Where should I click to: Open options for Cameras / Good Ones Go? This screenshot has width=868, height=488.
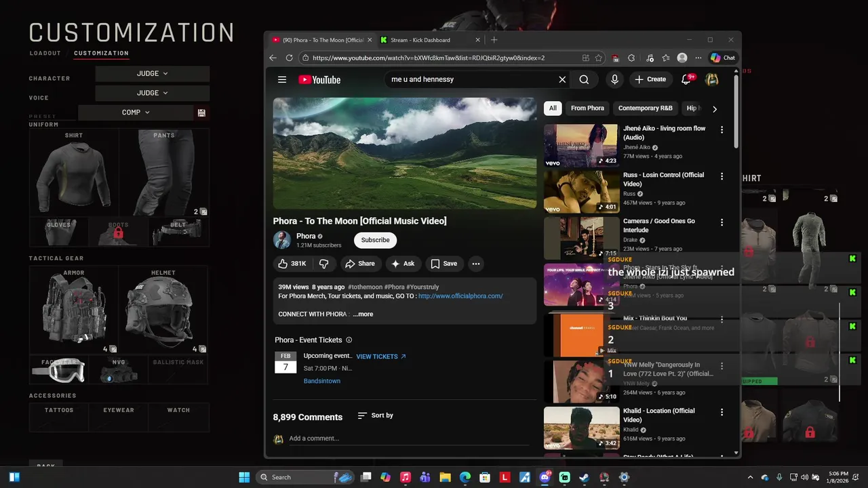tap(722, 222)
